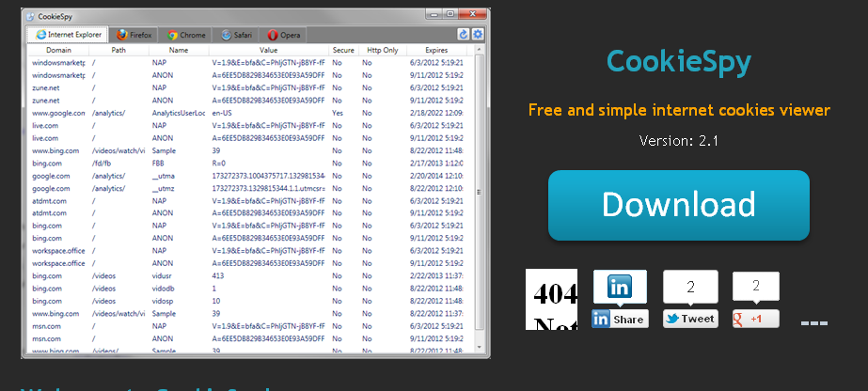This screenshot has width=868, height=391.
Task: Open the CookieSpy settings gear icon
Action: [477, 34]
